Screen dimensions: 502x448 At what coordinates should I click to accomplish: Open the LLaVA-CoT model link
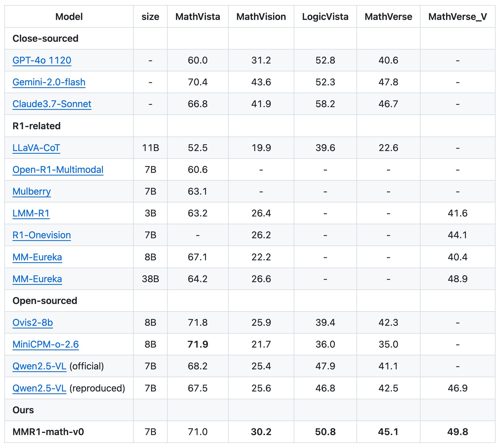coord(36,148)
